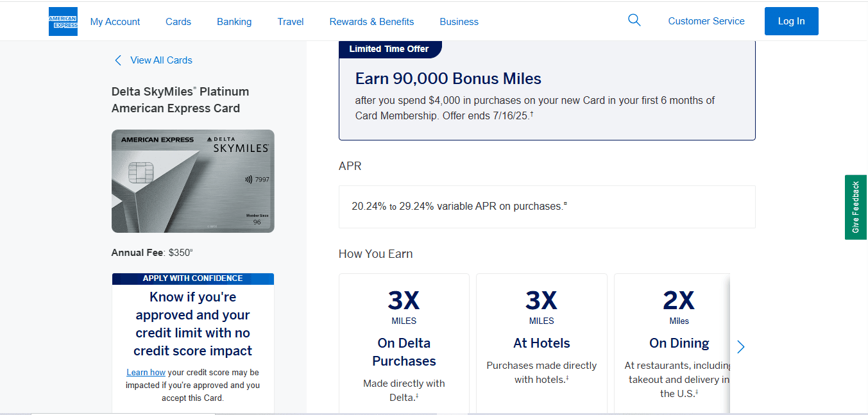Select Rewards & Benefits in the navbar

point(371,21)
